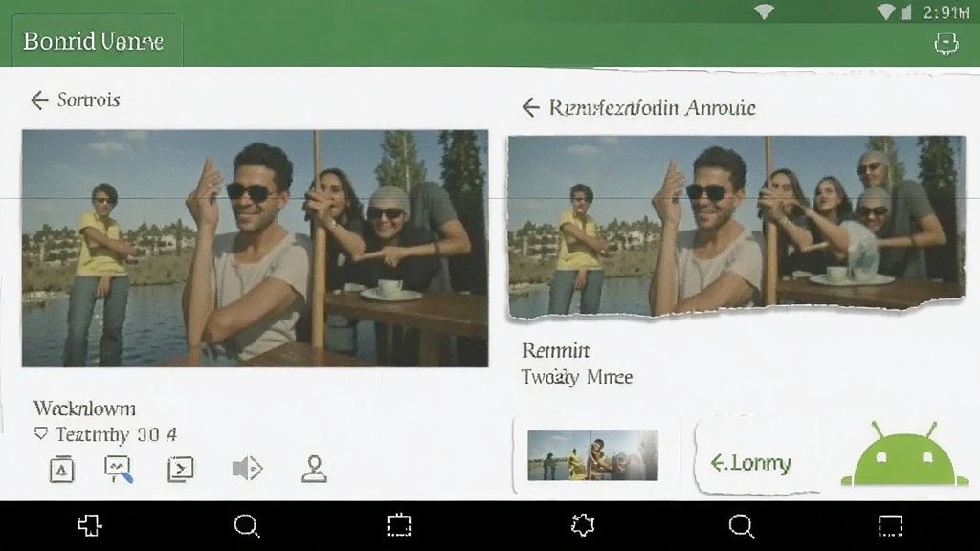980x551 pixels.
Task: Click the magnifier next to the plus-shaped icon
Action: pos(247,526)
